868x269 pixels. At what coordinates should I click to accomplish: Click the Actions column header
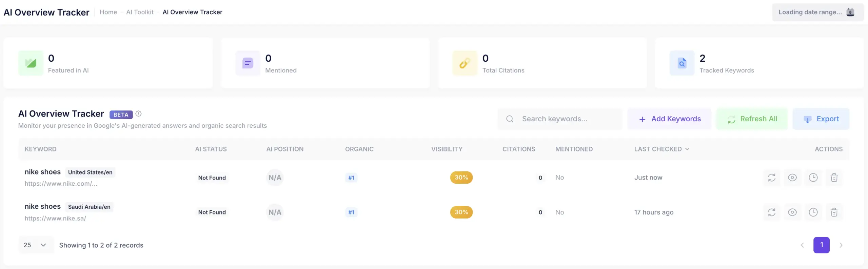(828, 149)
